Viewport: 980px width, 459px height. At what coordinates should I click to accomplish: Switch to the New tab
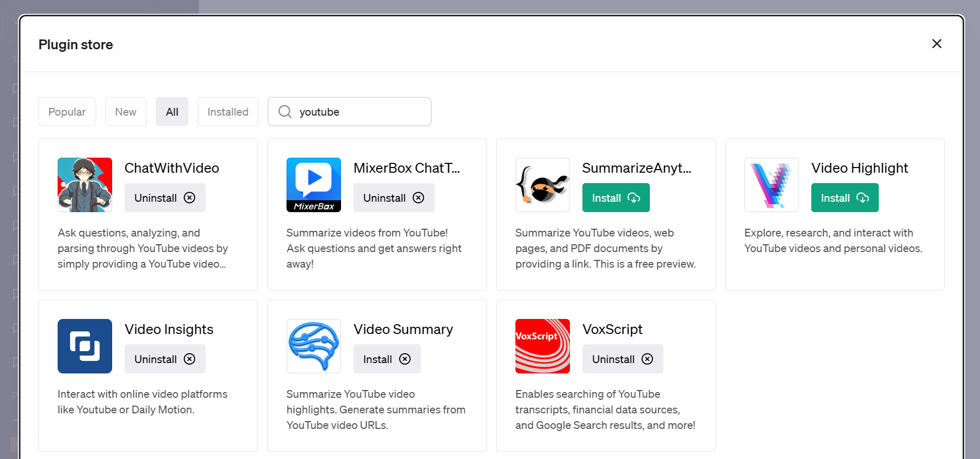click(x=126, y=112)
